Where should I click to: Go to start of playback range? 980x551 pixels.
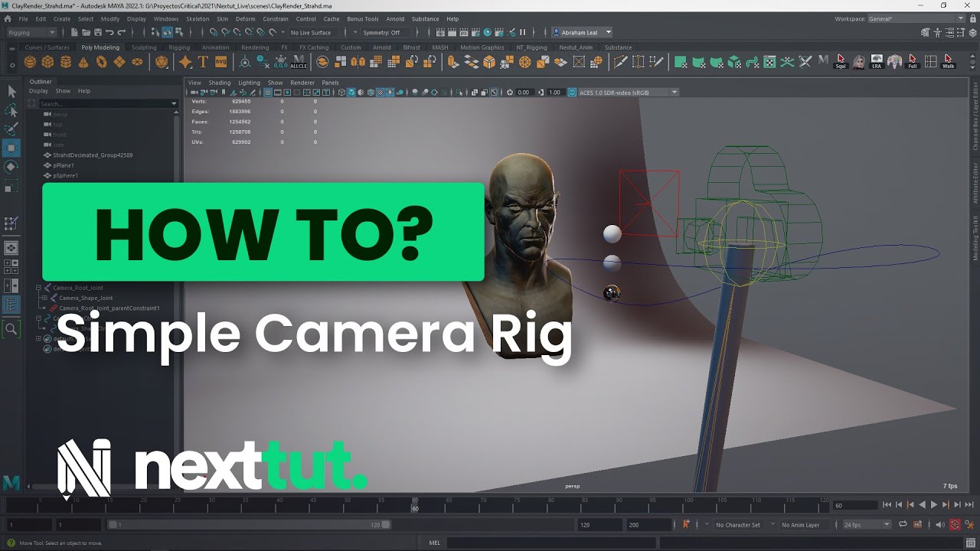tap(887, 504)
